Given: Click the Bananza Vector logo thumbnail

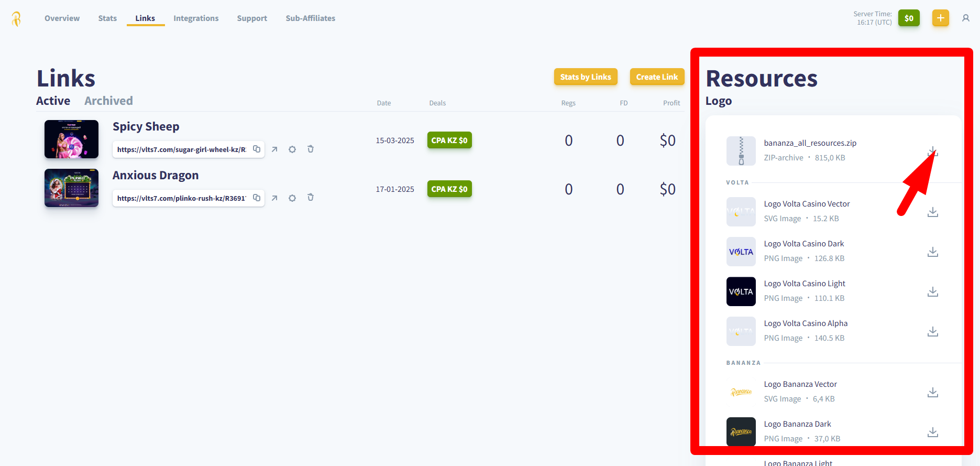Looking at the screenshot, I should pyautogui.click(x=741, y=392).
